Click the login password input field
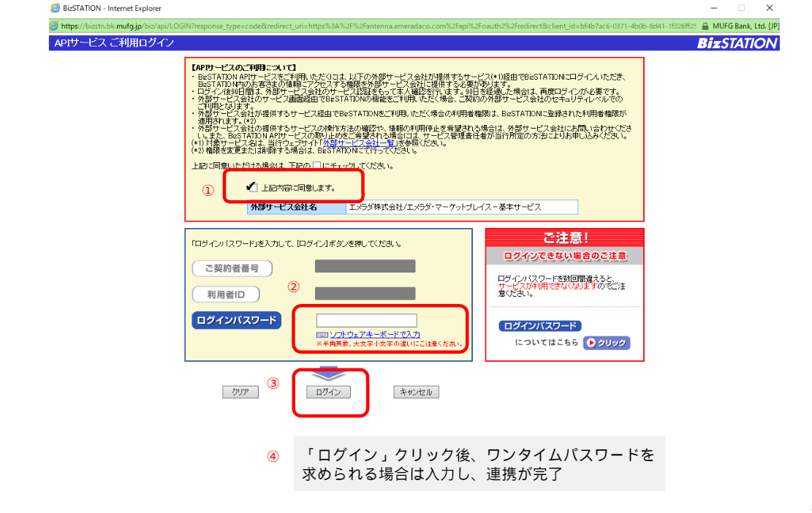The image size is (812, 513). [x=367, y=320]
